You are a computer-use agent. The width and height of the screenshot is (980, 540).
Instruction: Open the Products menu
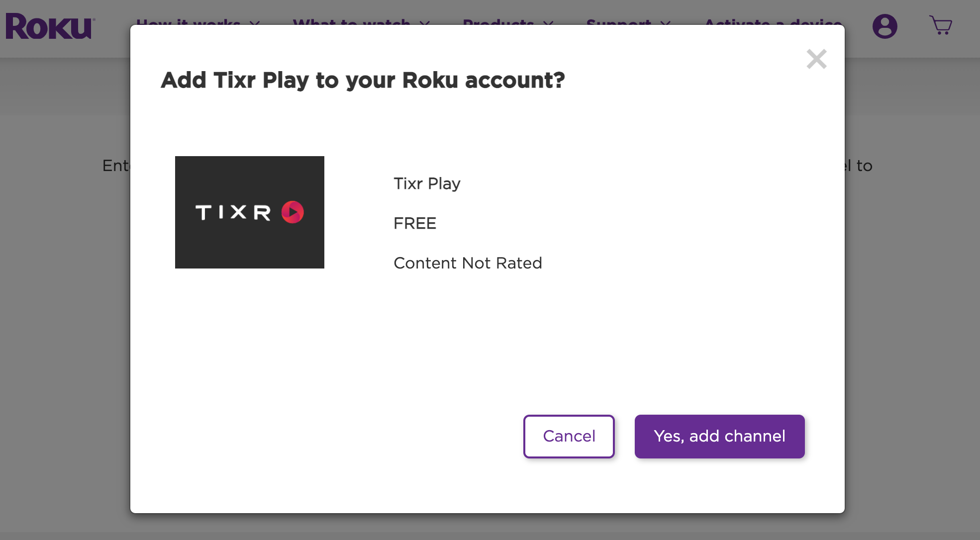(498, 21)
